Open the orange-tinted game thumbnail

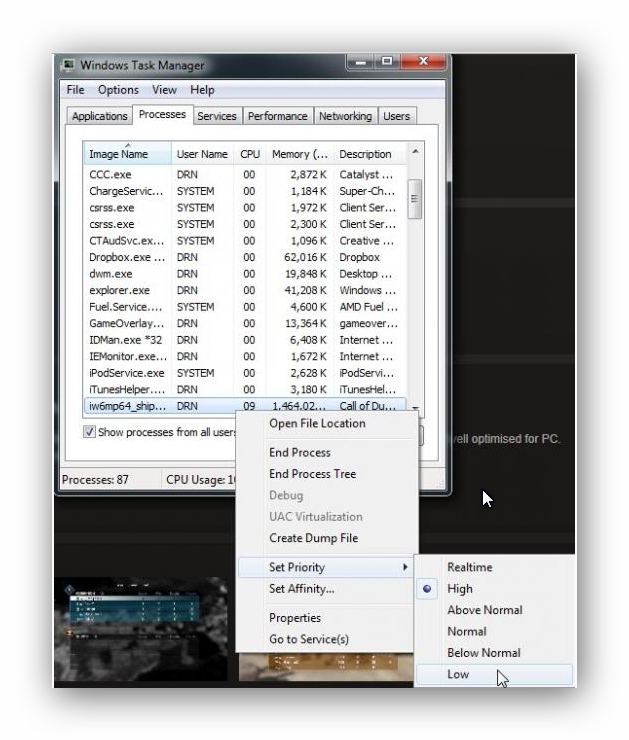[326, 666]
